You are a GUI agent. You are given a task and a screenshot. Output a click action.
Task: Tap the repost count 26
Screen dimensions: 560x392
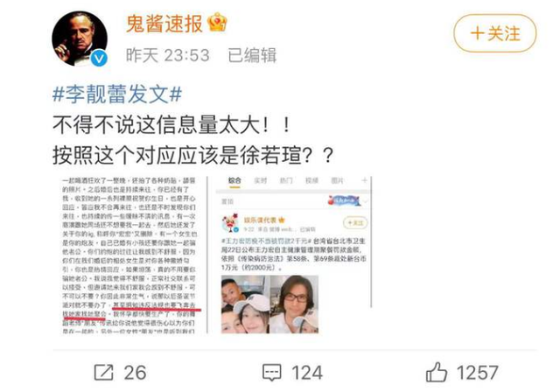tap(135, 373)
